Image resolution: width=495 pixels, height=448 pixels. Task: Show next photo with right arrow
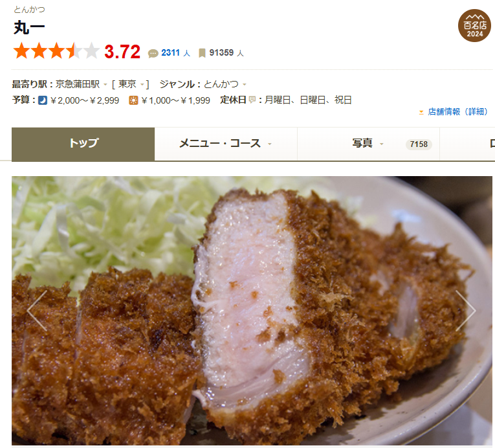pos(465,311)
